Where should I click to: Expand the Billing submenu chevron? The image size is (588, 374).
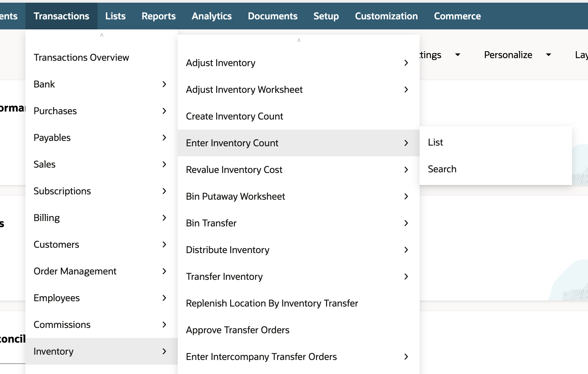[x=164, y=218]
